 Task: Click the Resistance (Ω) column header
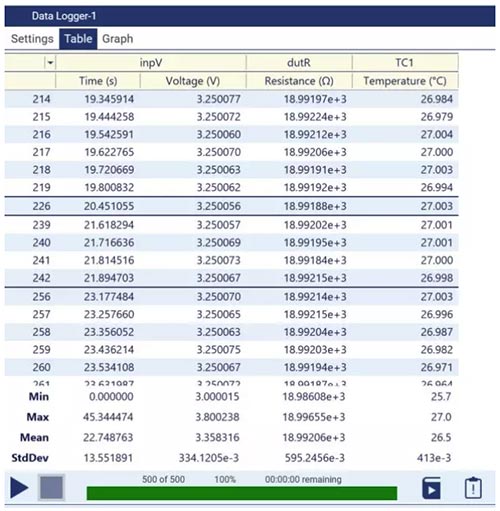click(299, 81)
